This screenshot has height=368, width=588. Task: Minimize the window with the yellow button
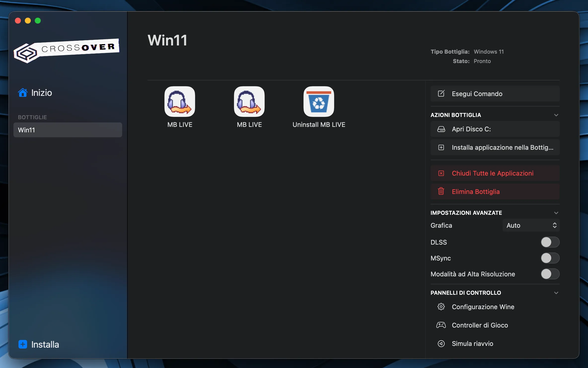coord(28,21)
